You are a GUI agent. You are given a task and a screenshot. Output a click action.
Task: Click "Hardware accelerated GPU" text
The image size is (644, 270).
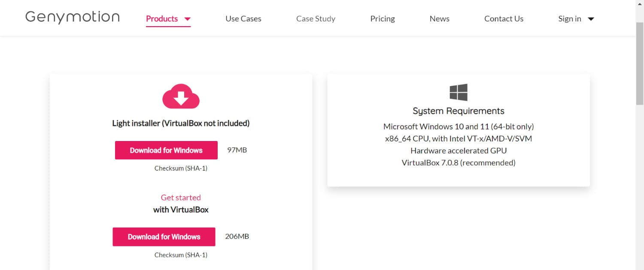(459, 150)
